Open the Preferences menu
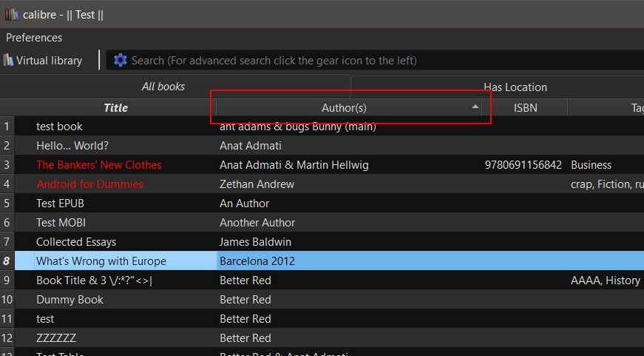 click(x=34, y=38)
